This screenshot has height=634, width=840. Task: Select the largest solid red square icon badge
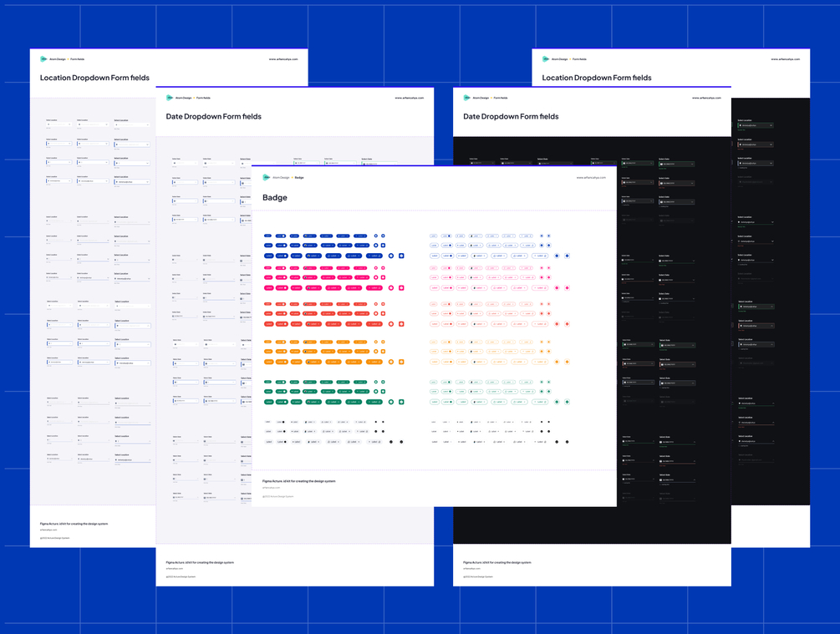coord(401,324)
